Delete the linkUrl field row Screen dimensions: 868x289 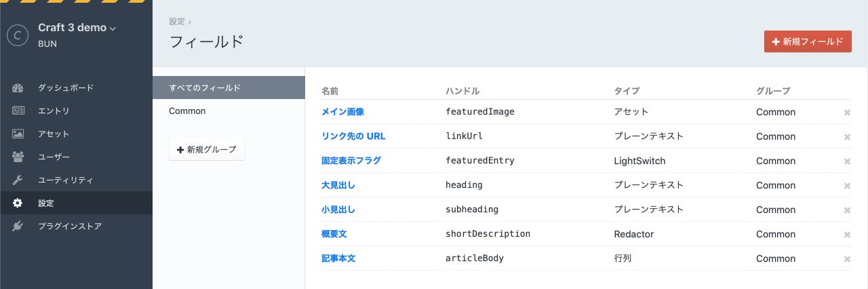click(847, 137)
